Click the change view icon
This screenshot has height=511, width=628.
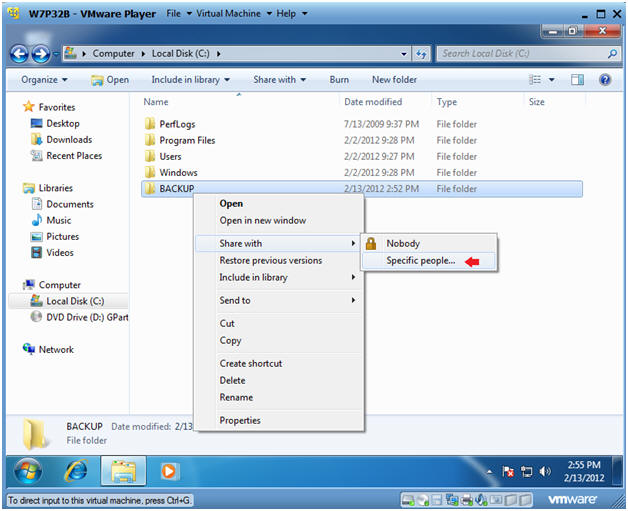click(535, 80)
